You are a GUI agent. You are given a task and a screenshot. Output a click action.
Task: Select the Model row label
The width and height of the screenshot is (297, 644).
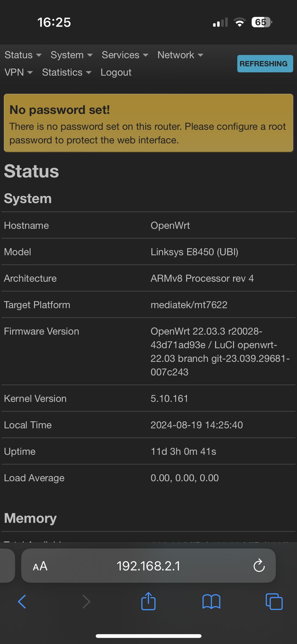[x=18, y=252]
